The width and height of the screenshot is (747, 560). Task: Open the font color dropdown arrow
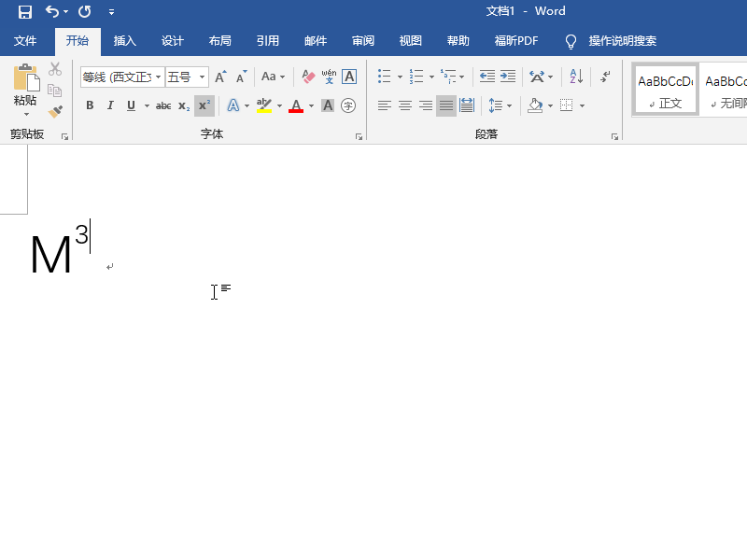tap(312, 105)
